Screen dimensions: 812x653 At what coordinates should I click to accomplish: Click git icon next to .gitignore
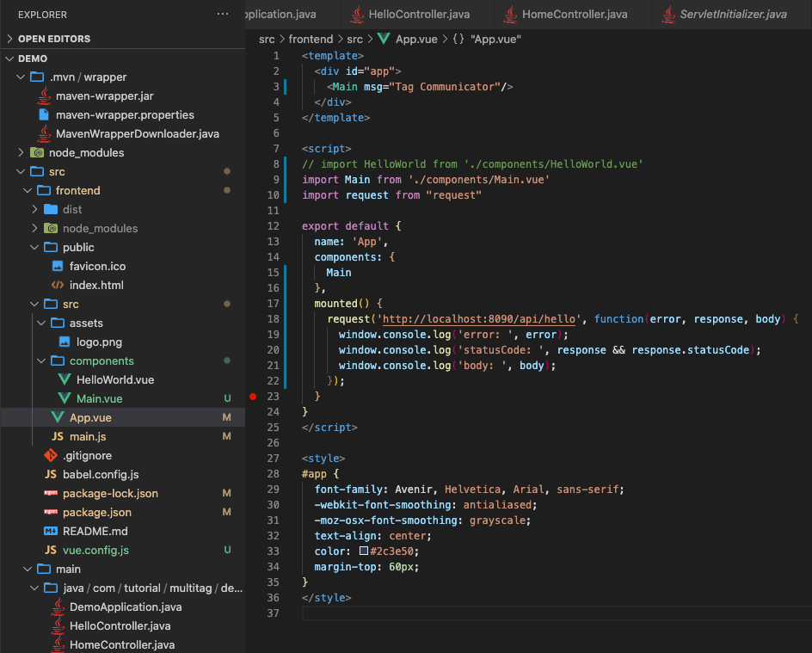(x=51, y=455)
